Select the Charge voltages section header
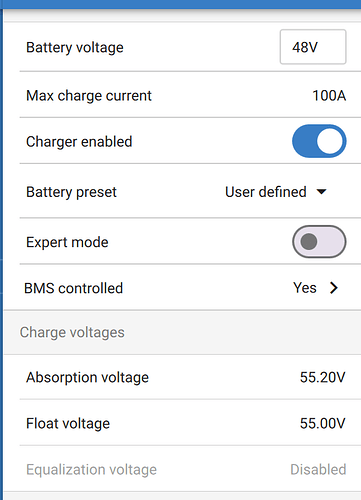361x500 pixels. tap(72, 332)
